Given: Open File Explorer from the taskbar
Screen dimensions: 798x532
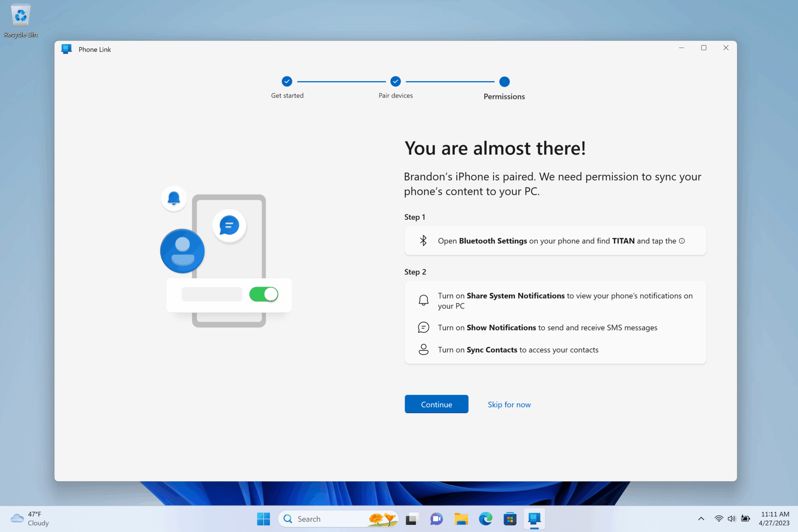Looking at the screenshot, I should [x=461, y=519].
